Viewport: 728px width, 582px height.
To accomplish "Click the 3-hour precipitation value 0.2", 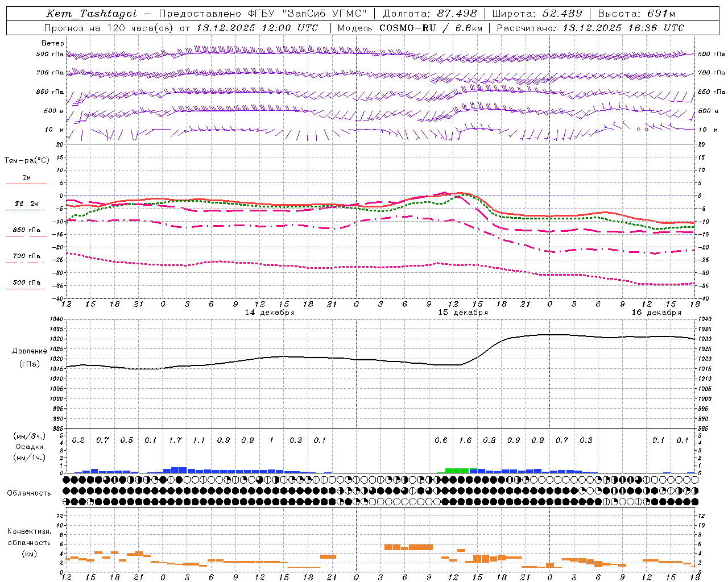I will point(78,440).
